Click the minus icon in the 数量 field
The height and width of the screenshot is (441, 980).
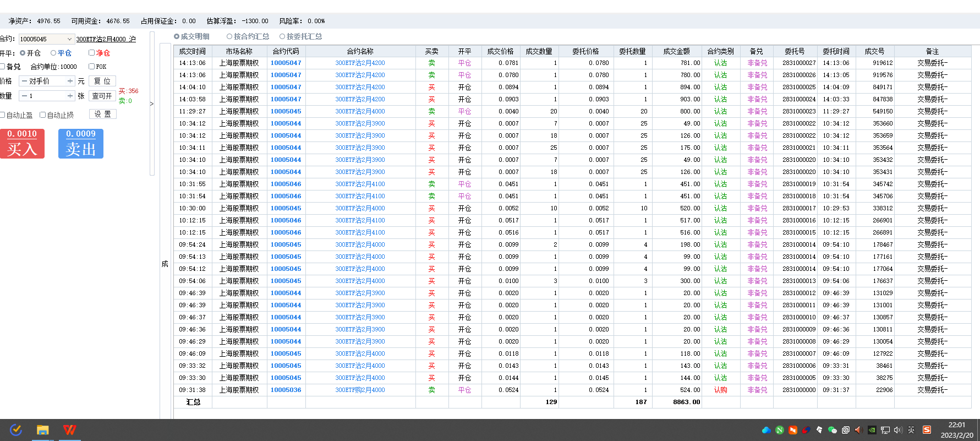click(x=24, y=96)
